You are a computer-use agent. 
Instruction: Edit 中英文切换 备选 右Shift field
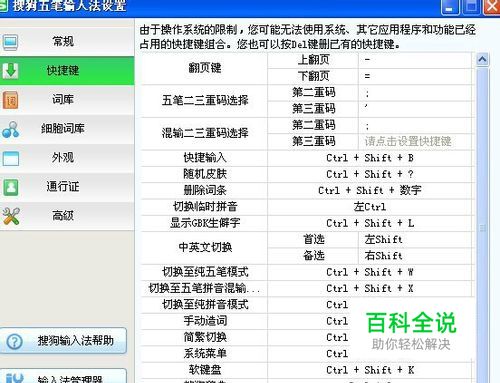pos(415,256)
